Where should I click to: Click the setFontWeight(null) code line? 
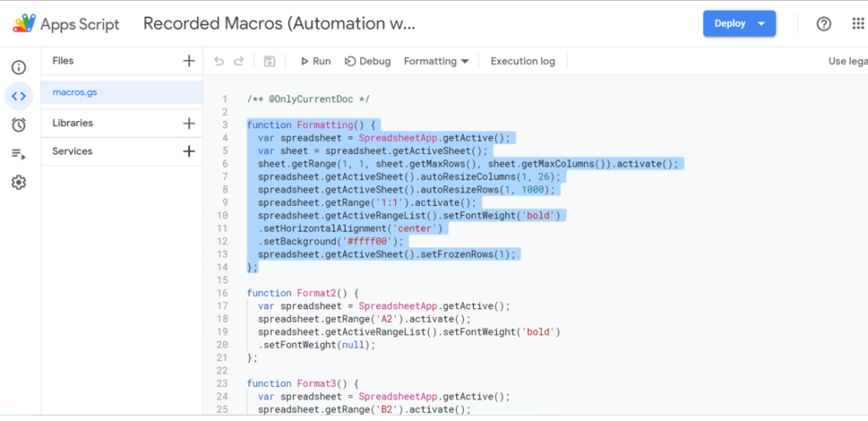(316, 346)
